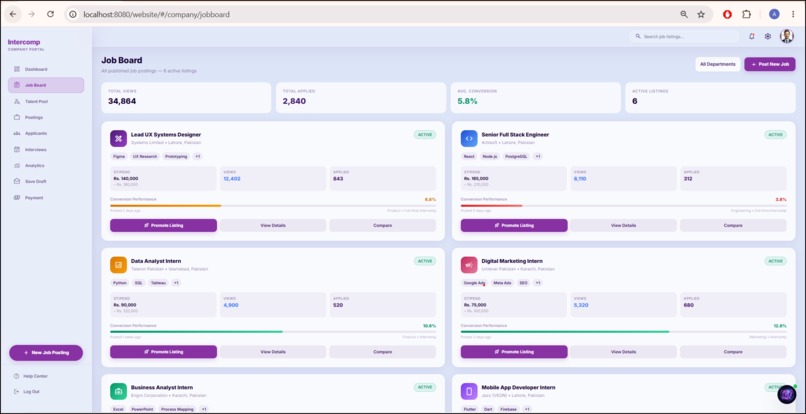The image size is (806, 414).
Task: Open settings gear icon in header
Action: point(767,37)
